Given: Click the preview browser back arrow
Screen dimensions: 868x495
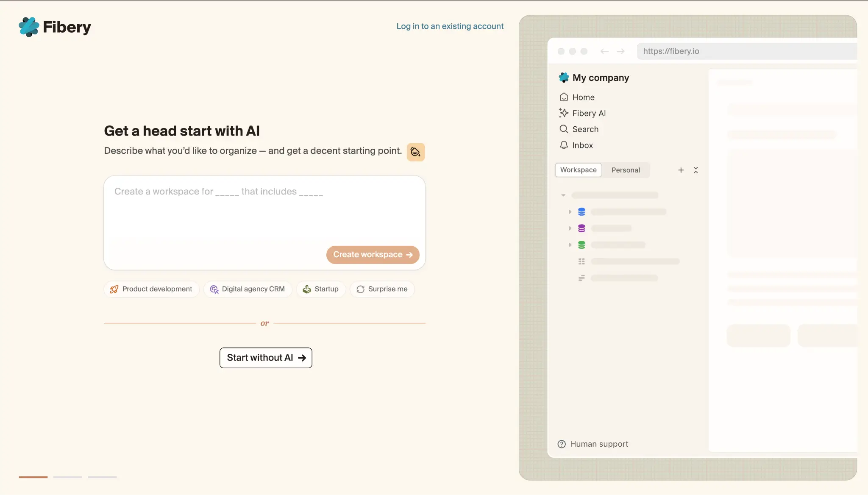Looking at the screenshot, I should 604,51.
